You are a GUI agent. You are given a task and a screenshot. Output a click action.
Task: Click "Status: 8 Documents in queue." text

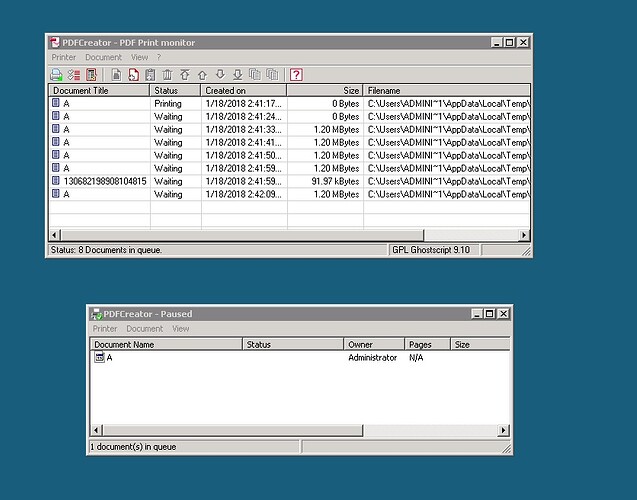106,250
